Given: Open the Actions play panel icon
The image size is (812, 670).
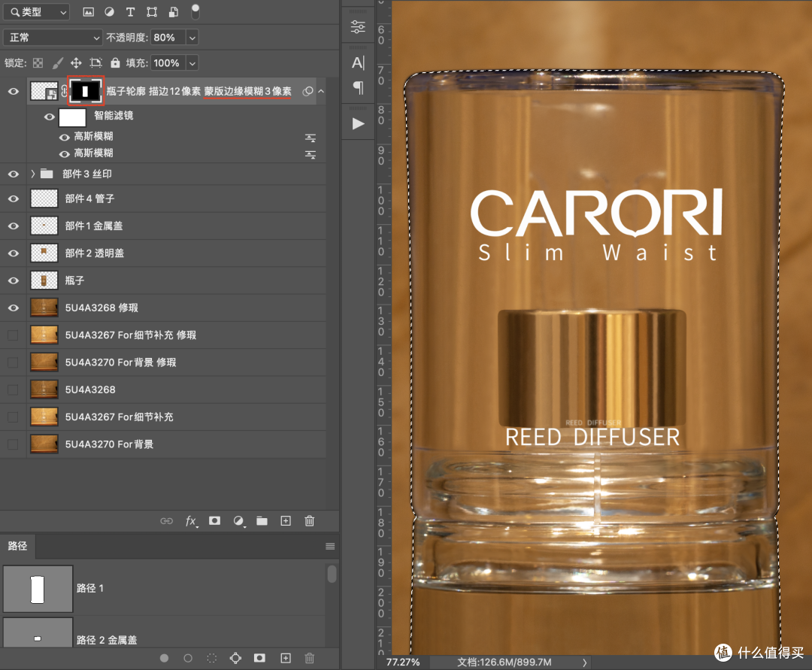Looking at the screenshot, I should point(359,124).
